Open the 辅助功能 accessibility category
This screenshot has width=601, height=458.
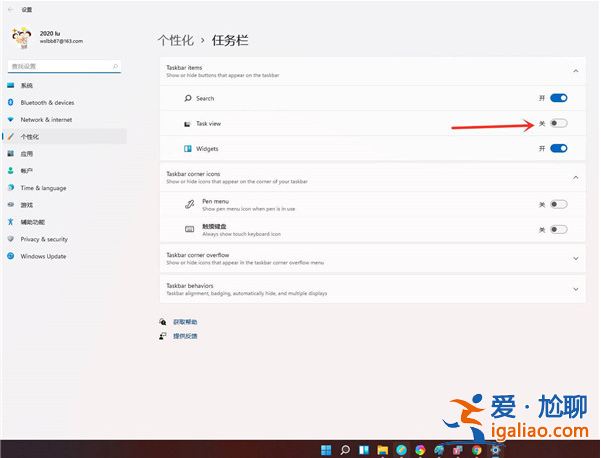63,222
